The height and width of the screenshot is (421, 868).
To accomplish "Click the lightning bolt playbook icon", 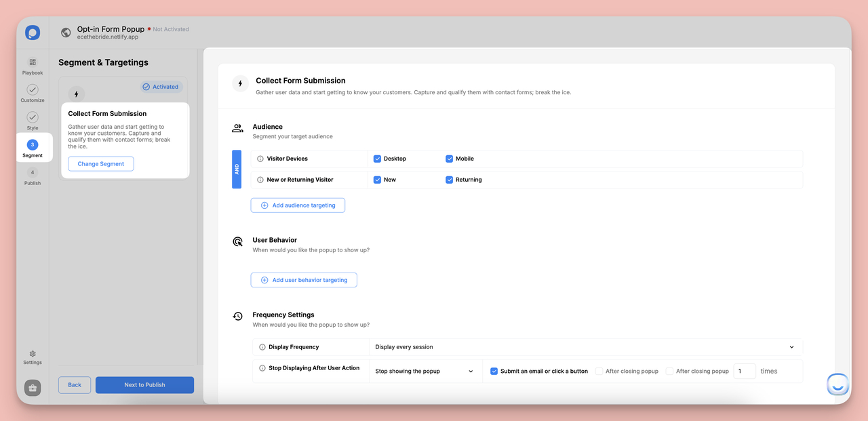I will click(75, 93).
